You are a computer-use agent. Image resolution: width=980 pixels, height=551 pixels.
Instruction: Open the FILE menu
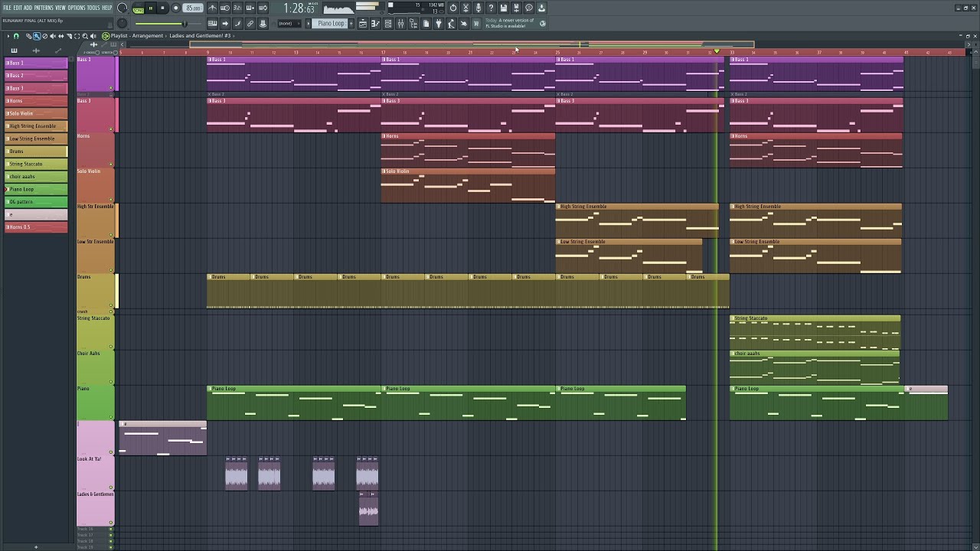click(x=7, y=8)
